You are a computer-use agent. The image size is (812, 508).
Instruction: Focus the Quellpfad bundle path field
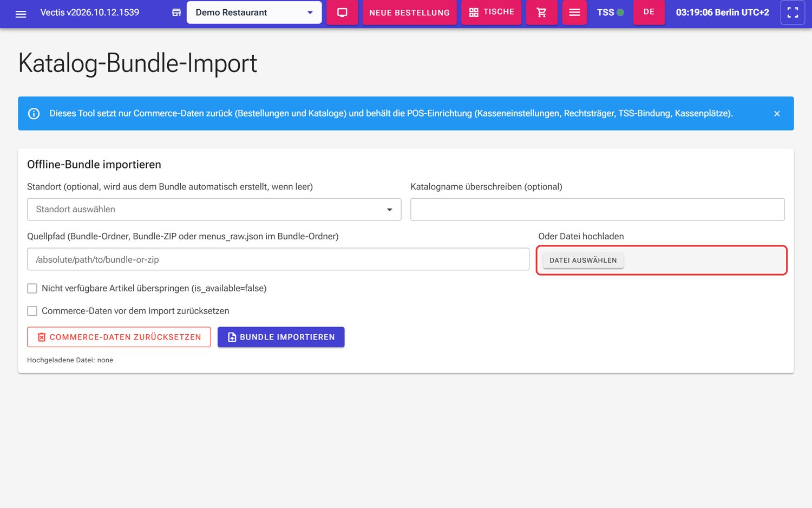(x=278, y=259)
